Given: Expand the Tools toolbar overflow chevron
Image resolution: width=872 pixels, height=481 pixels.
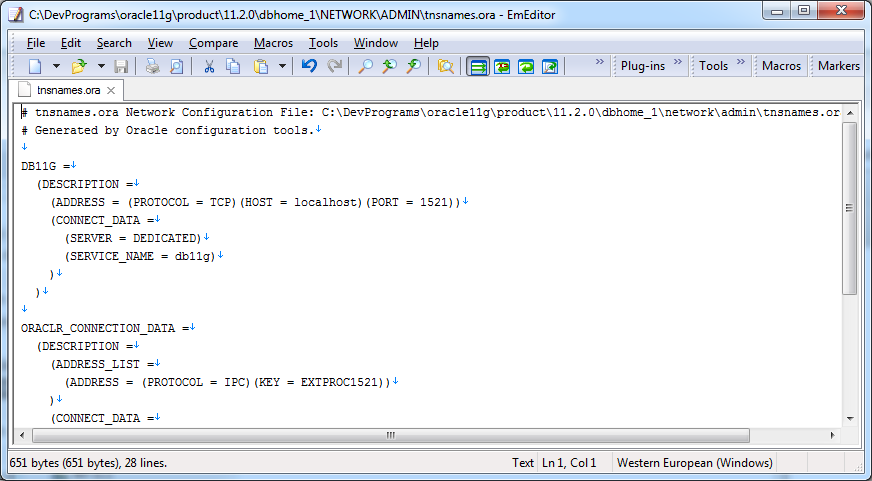Looking at the screenshot, I should [x=741, y=62].
